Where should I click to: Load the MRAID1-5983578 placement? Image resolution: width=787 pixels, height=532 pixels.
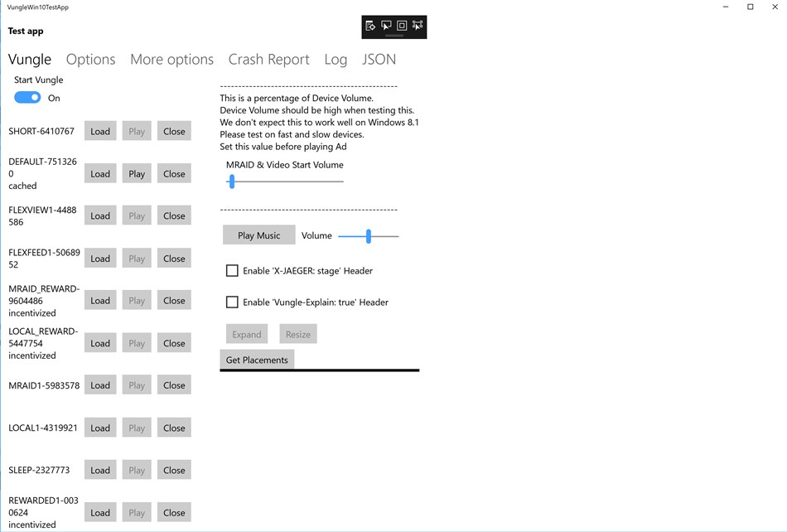click(100, 385)
